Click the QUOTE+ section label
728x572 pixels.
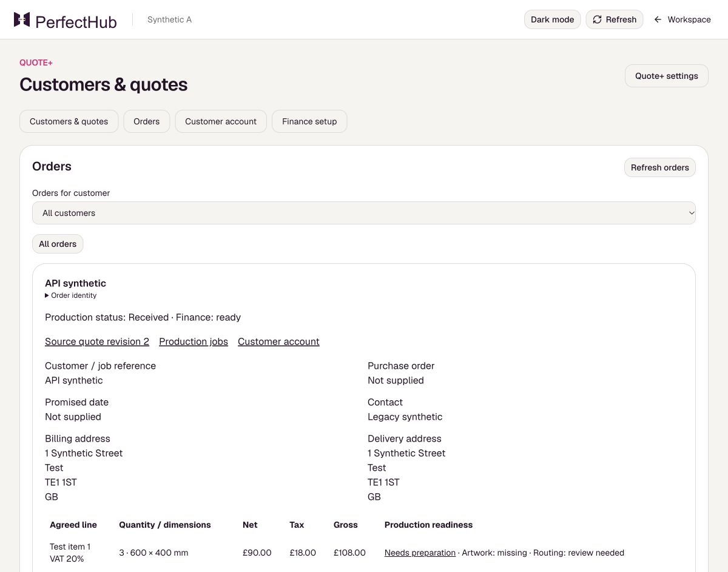tap(36, 62)
